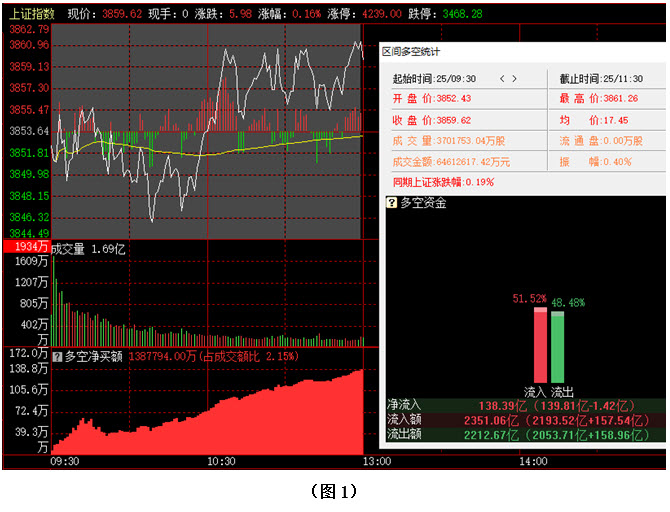Click the 成交金额 64612617.42万元 row
Viewport: 670px width, 512px height.
pos(451,162)
